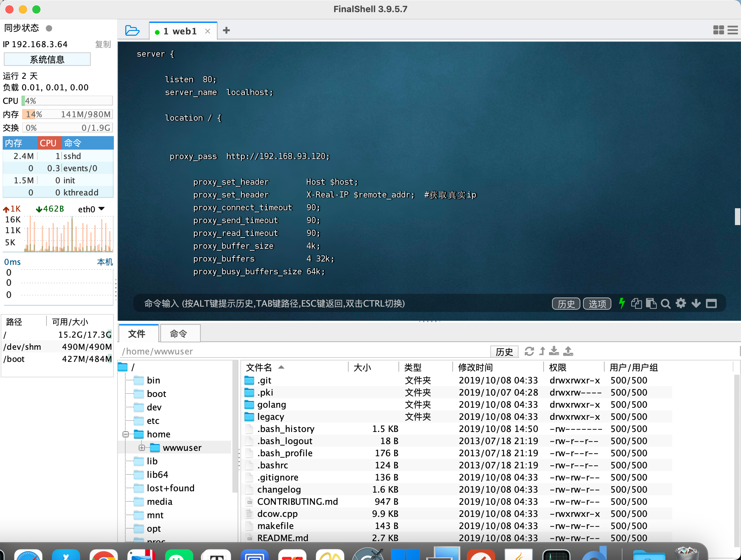Viewport: 741px width, 560px height.
Task: Sort processes by 命令 command column
Action: click(x=88, y=143)
